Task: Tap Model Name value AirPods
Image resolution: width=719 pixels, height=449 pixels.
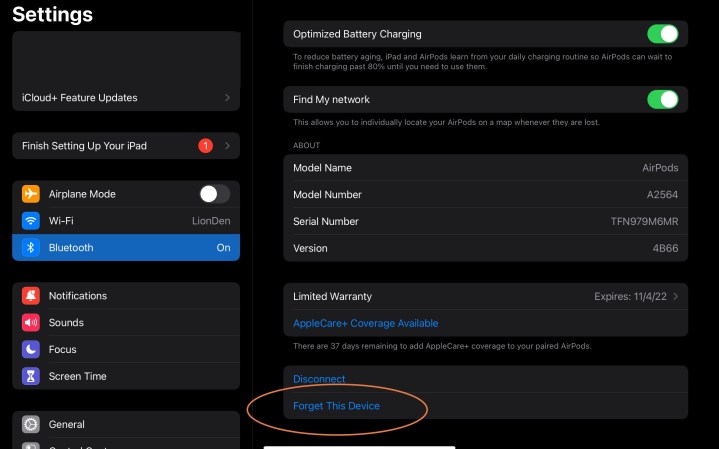Action: coord(660,168)
